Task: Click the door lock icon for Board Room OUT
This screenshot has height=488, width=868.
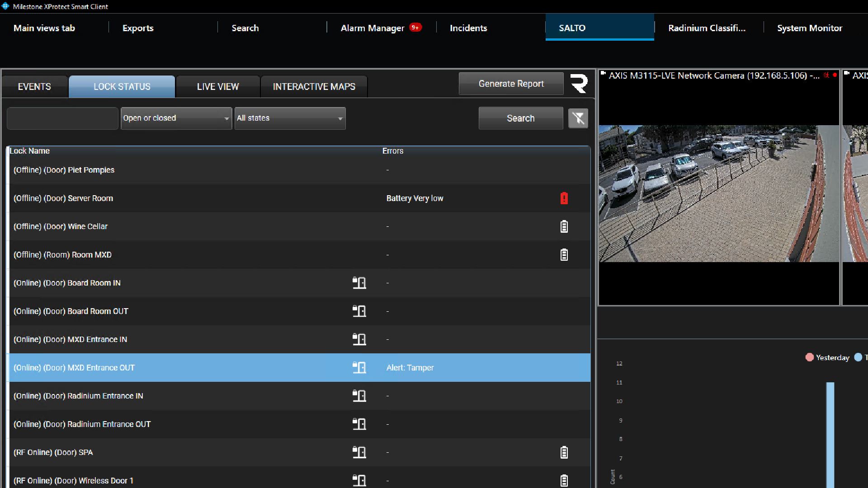Action: tap(359, 311)
